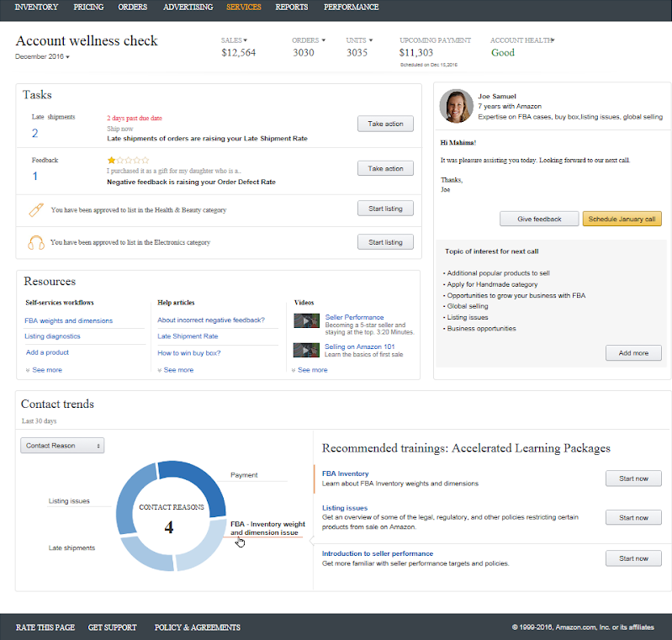The image size is (672, 640).
Task: Click the Ship now link
Action: (120, 129)
